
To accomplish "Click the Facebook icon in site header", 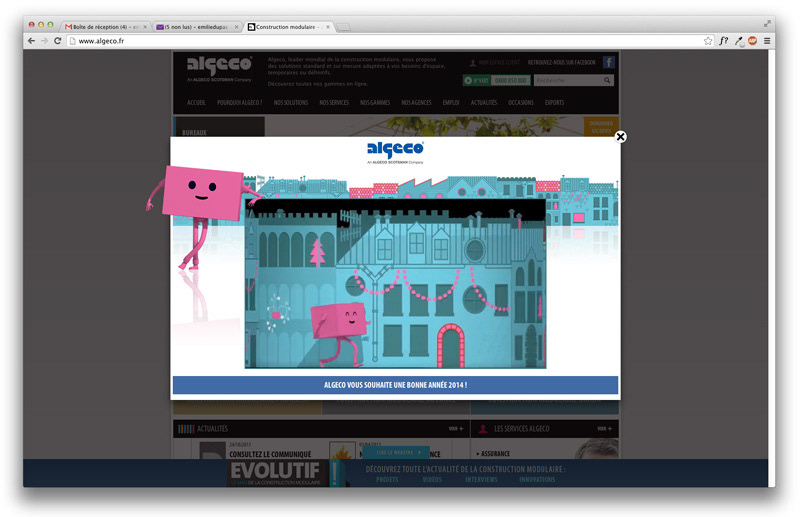I will coord(608,62).
